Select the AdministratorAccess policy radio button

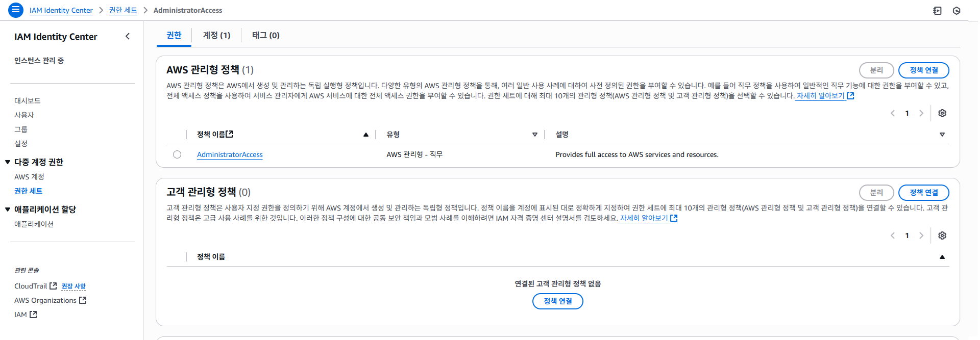177,154
